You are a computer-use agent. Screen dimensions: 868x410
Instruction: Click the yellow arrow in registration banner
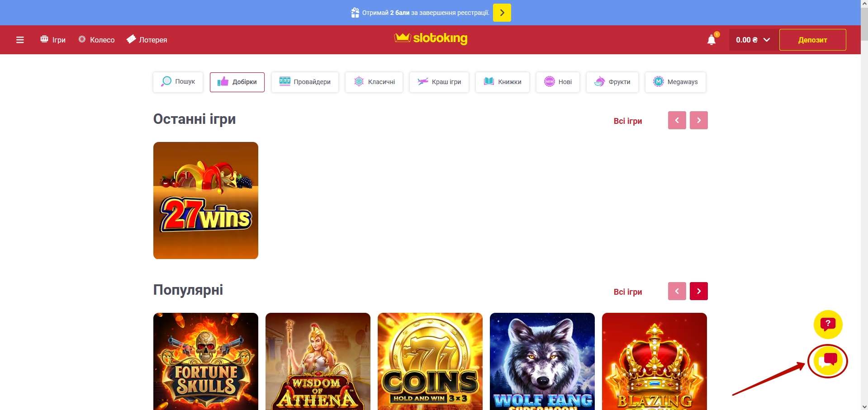pyautogui.click(x=502, y=13)
